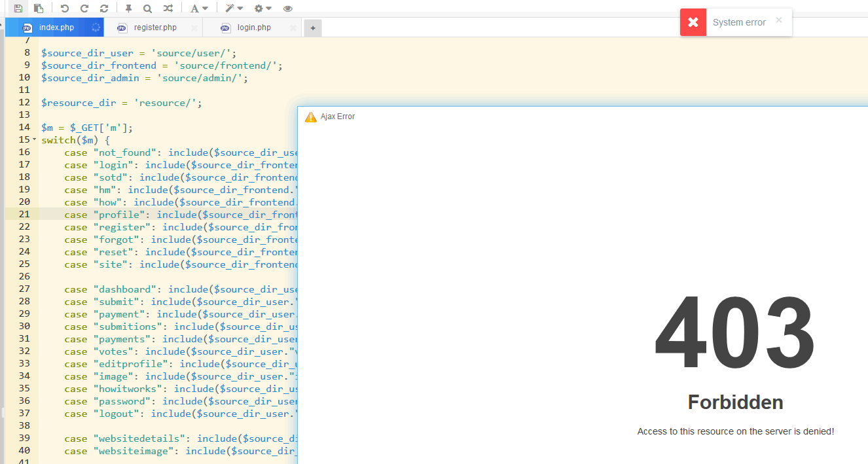Select the magic wand tool icon
Viewport: 868px width, 464px height.
click(230, 9)
